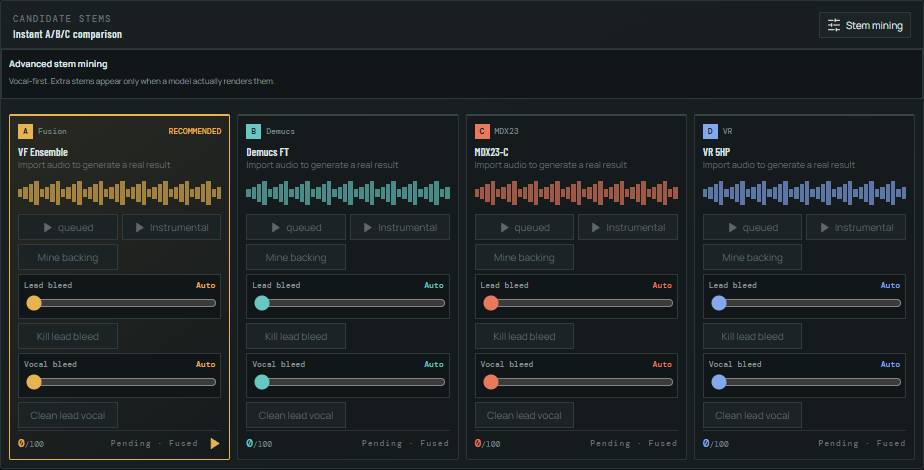Select the A Fusion letter badge
Screen dimensions: 924x470
pos(25,131)
